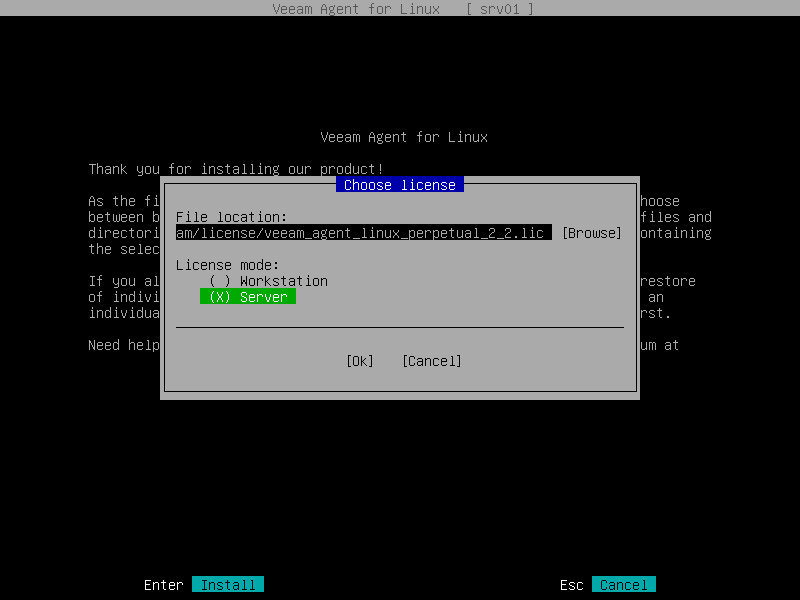Select the Server license mode
This screenshot has height=600, width=800.
point(248,297)
